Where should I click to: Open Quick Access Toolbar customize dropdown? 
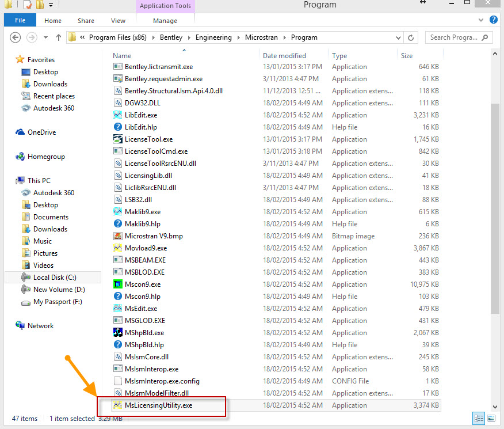click(51, 5)
